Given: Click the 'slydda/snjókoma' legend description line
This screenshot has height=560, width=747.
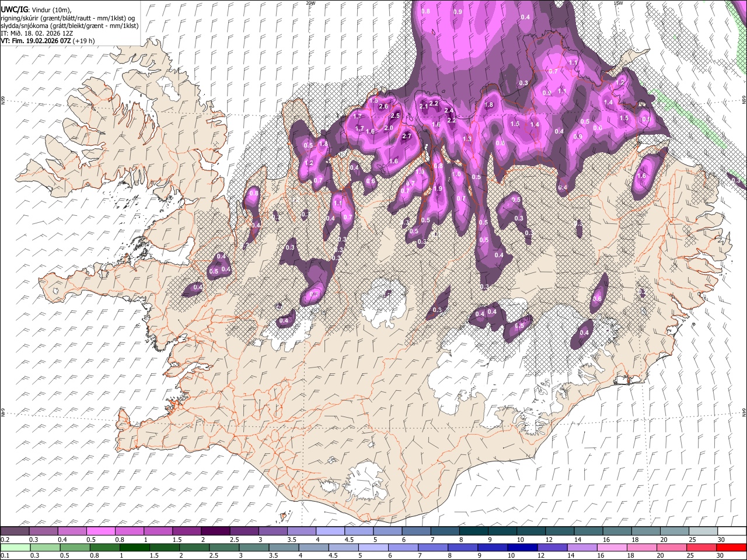Looking at the screenshot, I should pyautogui.click(x=69, y=26).
